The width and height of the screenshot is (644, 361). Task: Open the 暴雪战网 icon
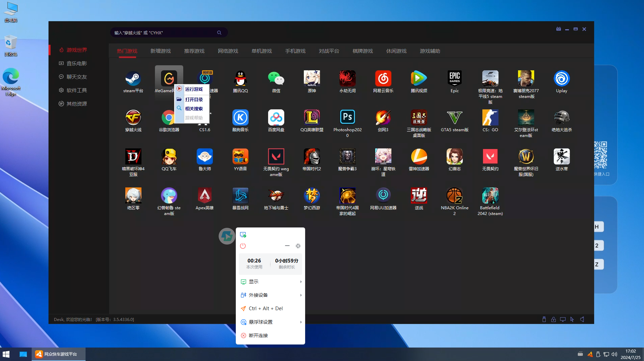(240, 195)
